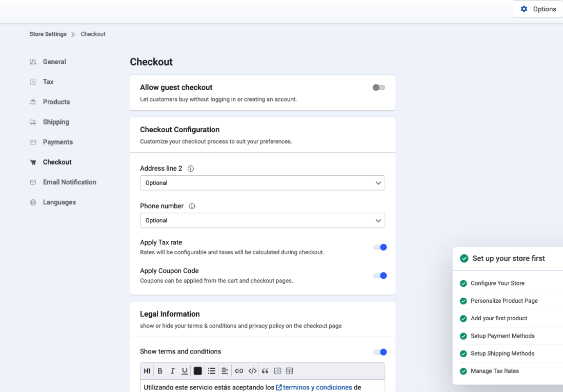This screenshot has width=563, height=392.
Task: Insert a table using the table icon
Action: pos(290,371)
